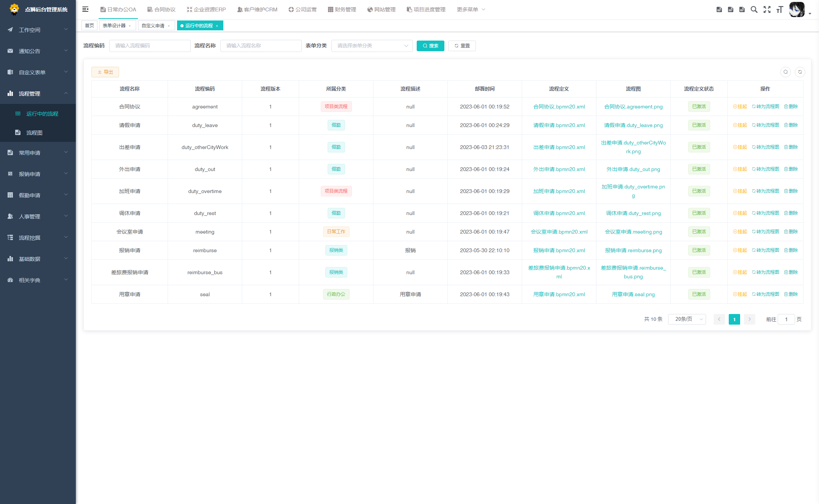This screenshot has width=819, height=504.
Task: Collapse sidebar with the hamburger icon
Action: click(85, 9)
